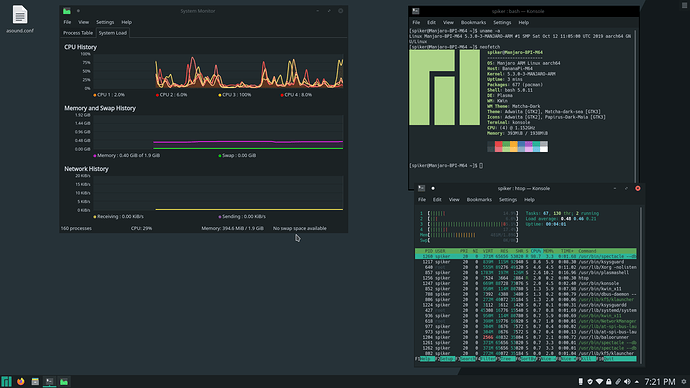Sort htop by CPU% column header
The height and width of the screenshot is (388, 690).
(536, 251)
